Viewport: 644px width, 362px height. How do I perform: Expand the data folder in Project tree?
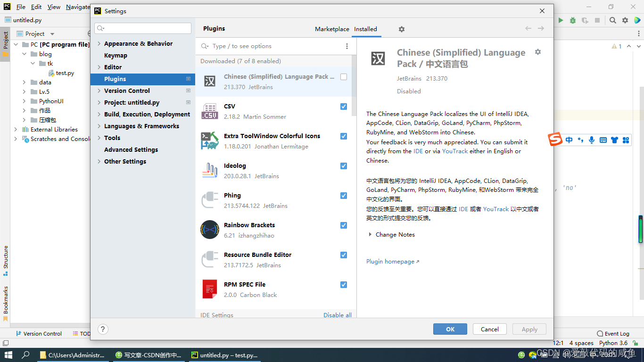click(24, 82)
